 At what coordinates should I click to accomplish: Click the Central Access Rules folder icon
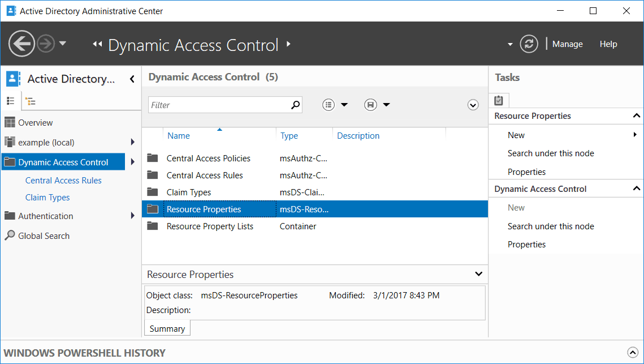click(x=153, y=175)
